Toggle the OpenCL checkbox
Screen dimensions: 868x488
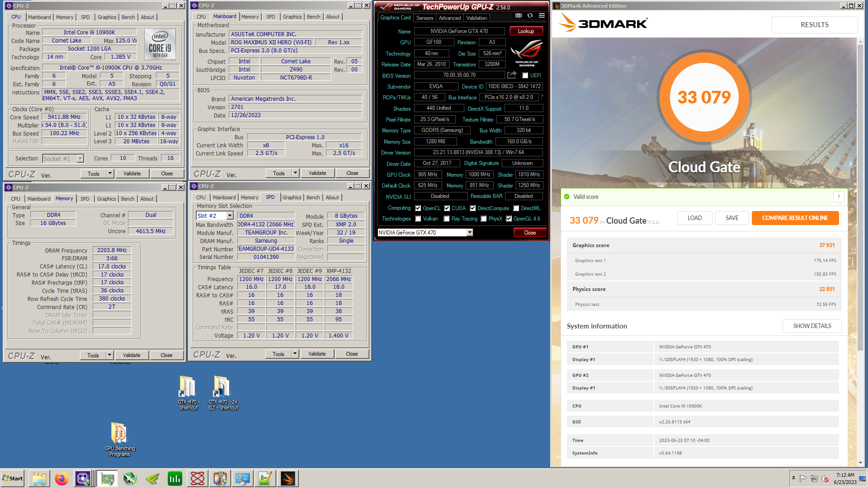point(418,208)
